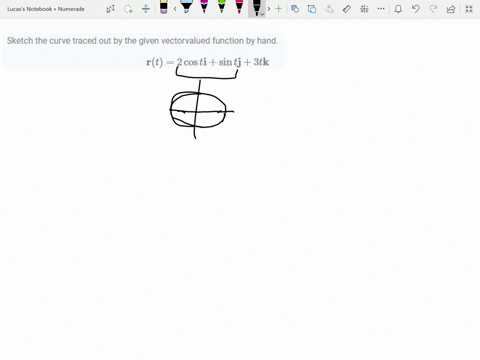Click the vector function equation r(t)

tap(207, 62)
